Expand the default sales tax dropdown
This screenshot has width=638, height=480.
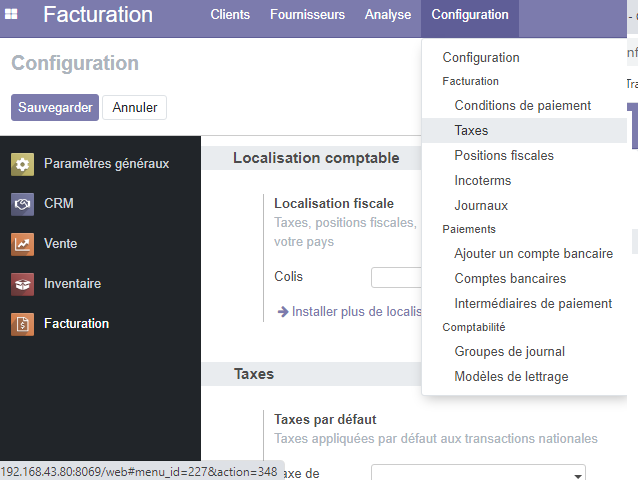coord(478,473)
